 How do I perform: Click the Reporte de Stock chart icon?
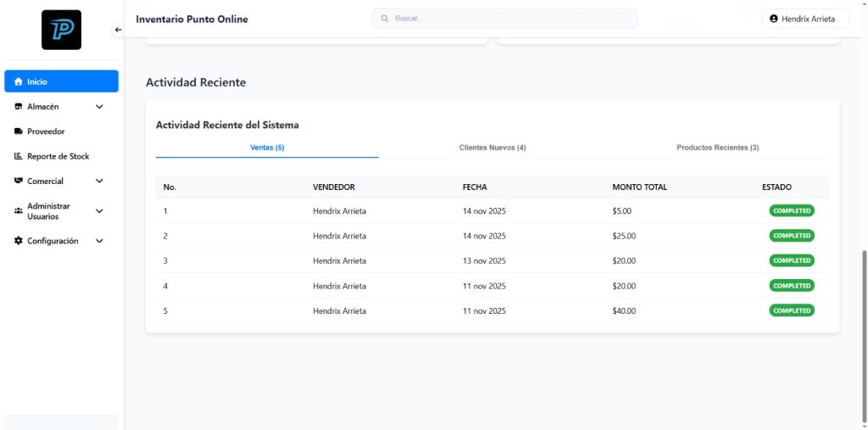[18, 156]
